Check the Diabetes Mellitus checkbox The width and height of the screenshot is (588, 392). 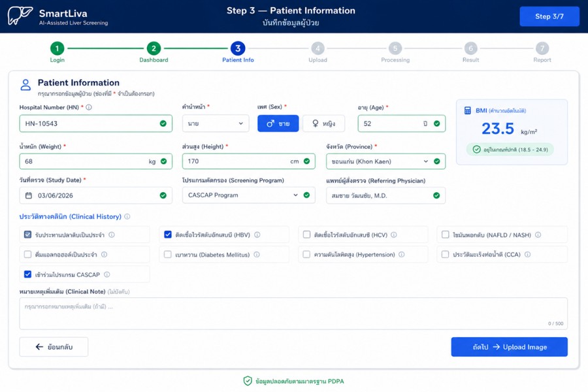[168, 254]
